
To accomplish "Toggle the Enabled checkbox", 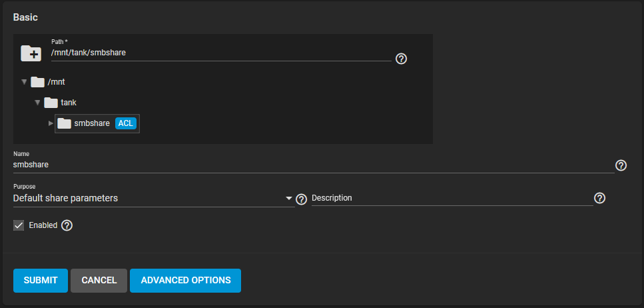I will (x=19, y=225).
